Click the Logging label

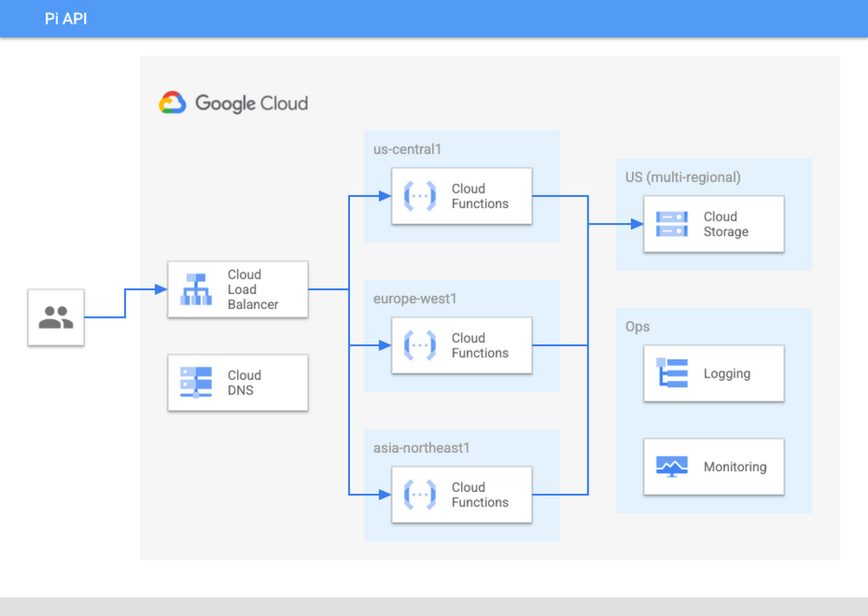click(727, 374)
